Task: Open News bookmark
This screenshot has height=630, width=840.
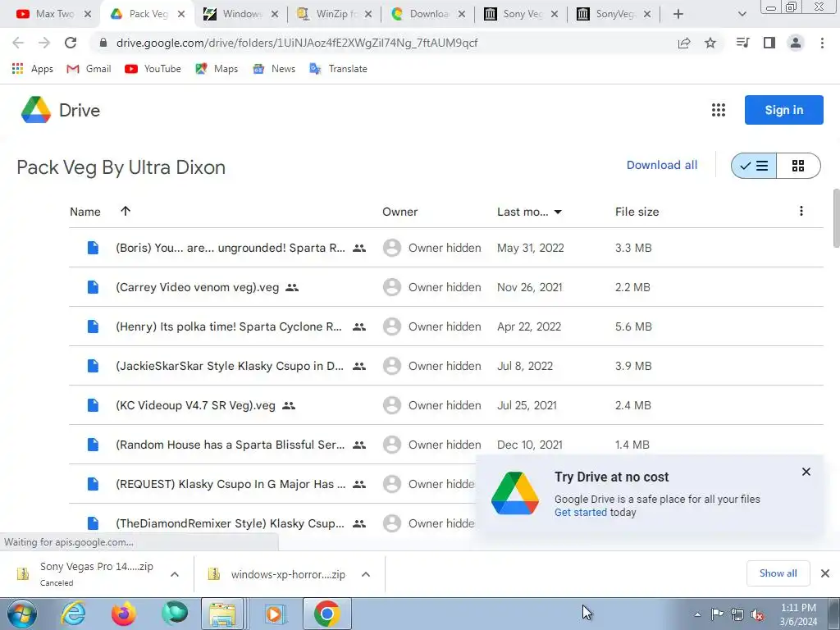Action: pyautogui.click(x=274, y=69)
